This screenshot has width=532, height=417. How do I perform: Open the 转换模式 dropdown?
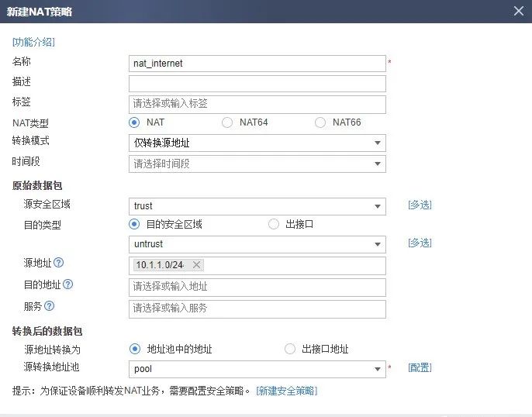(257, 143)
